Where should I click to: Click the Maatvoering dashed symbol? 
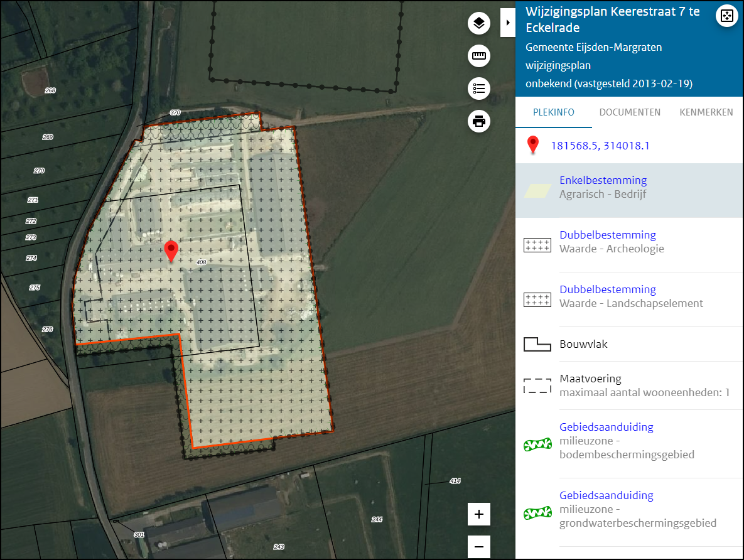[537, 386]
